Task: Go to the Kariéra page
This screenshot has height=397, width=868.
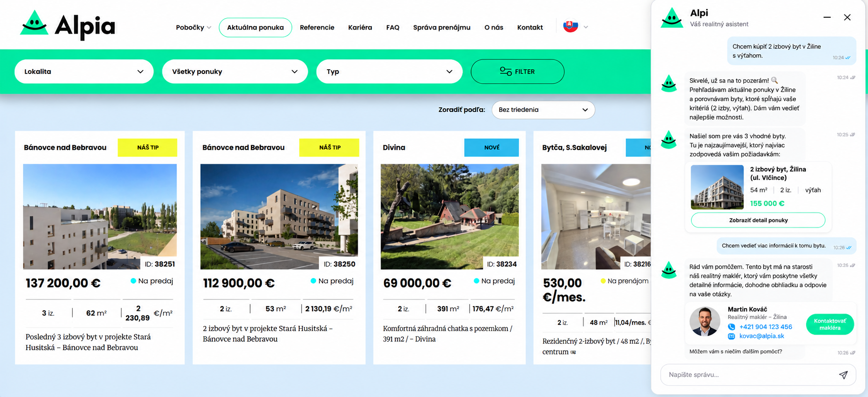Action: pos(360,27)
